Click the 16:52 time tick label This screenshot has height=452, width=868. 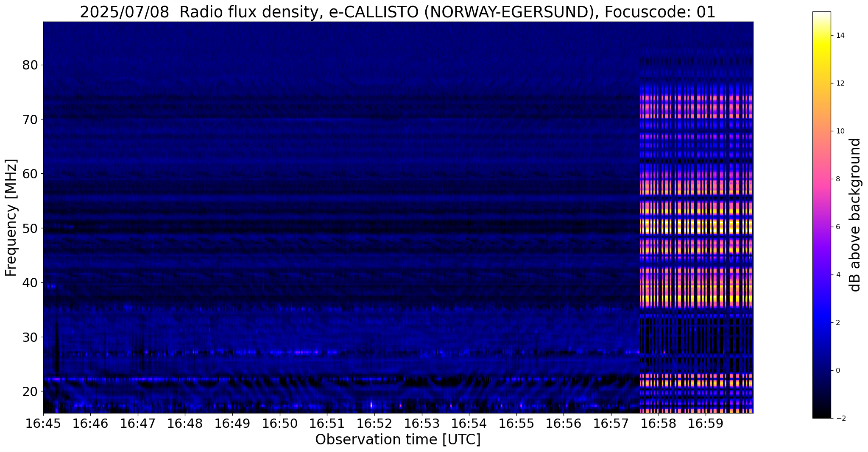coord(374,423)
